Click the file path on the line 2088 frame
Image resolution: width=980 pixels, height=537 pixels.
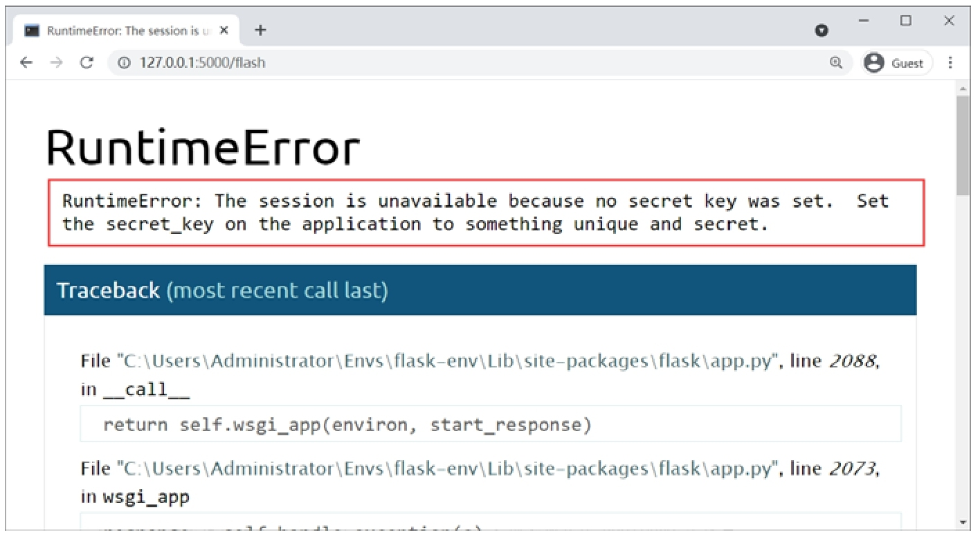447,361
